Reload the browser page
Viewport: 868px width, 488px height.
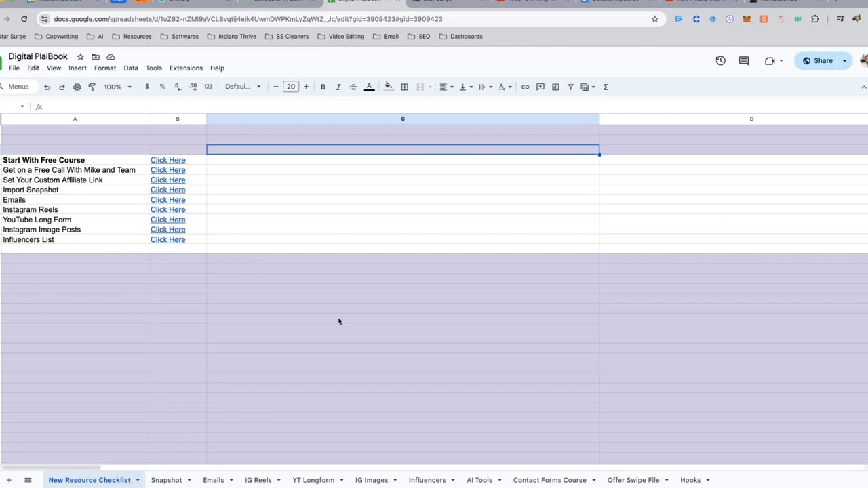pos(24,19)
